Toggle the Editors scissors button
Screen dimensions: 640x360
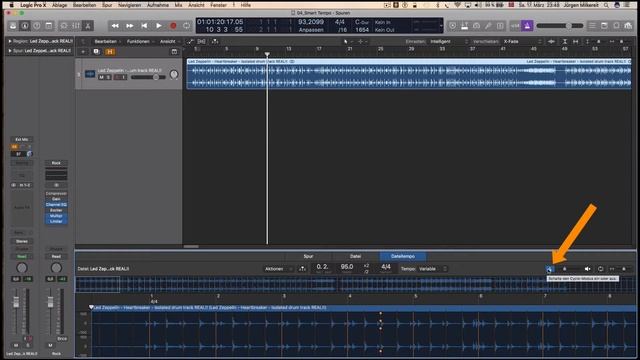coord(88,26)
